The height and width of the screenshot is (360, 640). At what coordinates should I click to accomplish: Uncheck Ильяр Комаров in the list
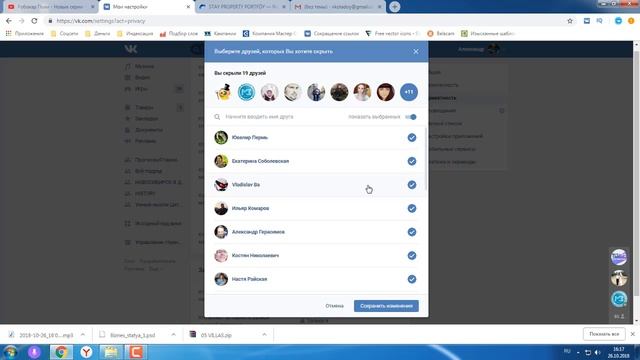click(x=412, y=208)
